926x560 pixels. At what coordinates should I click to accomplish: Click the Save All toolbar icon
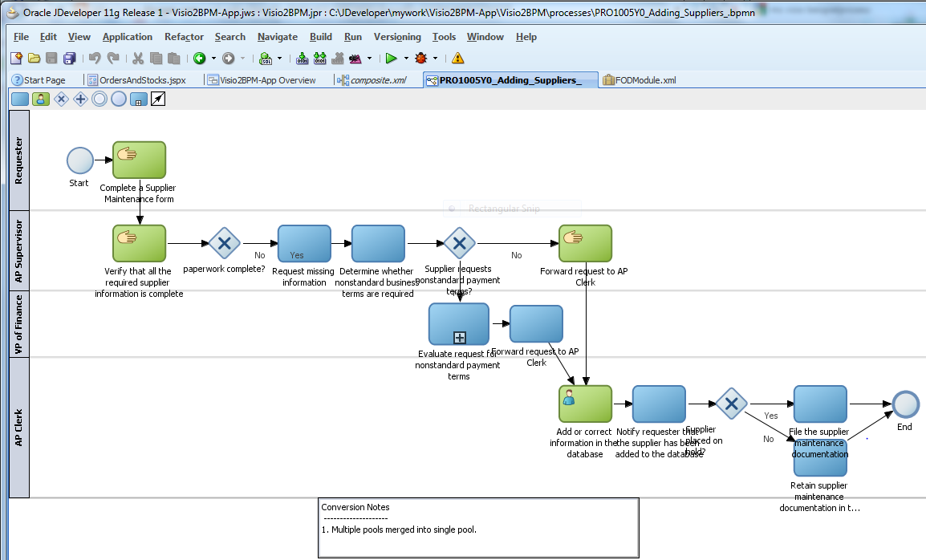(x=70, y=58)
